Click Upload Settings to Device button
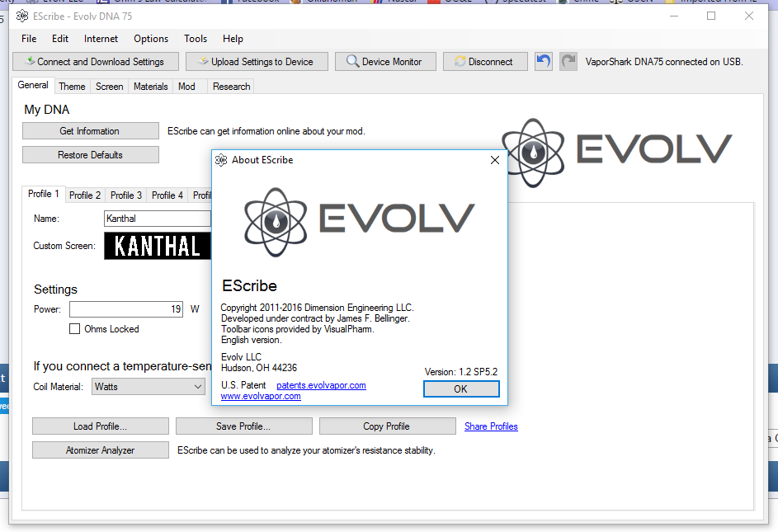 (x=256, y=62)
